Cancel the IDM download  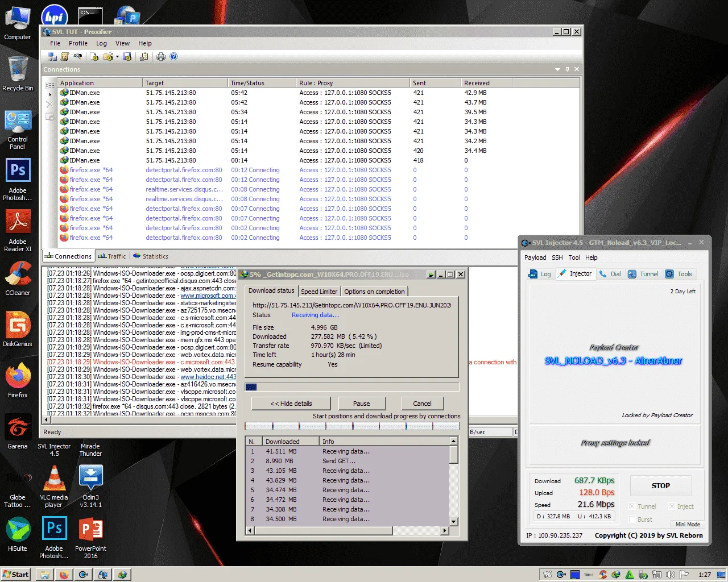422,404
